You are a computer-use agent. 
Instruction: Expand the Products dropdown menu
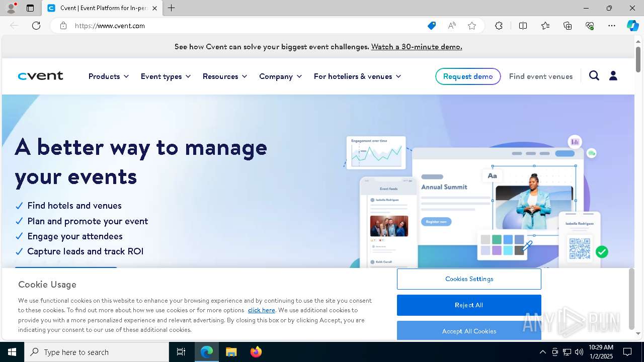(109, 76)
